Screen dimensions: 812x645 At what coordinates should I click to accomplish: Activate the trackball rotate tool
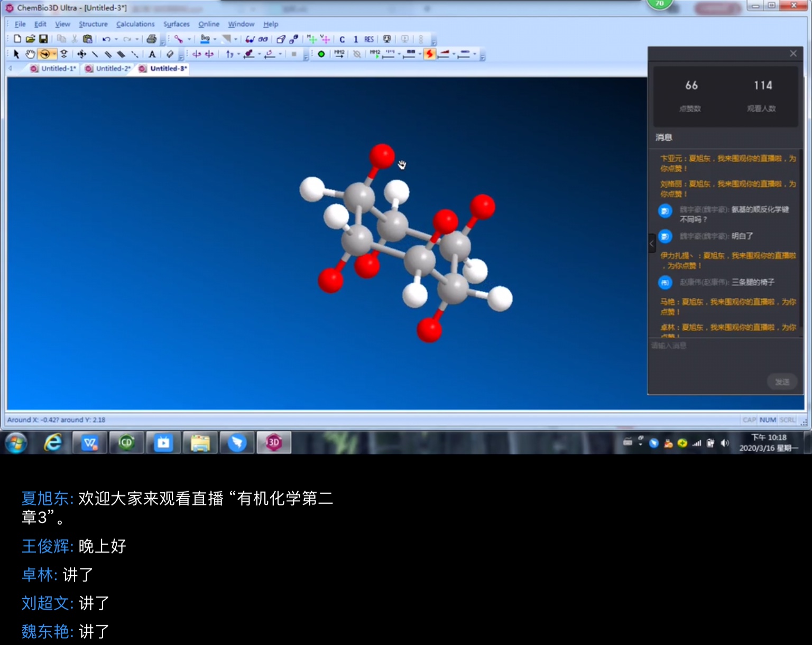[x=44, y=54]
